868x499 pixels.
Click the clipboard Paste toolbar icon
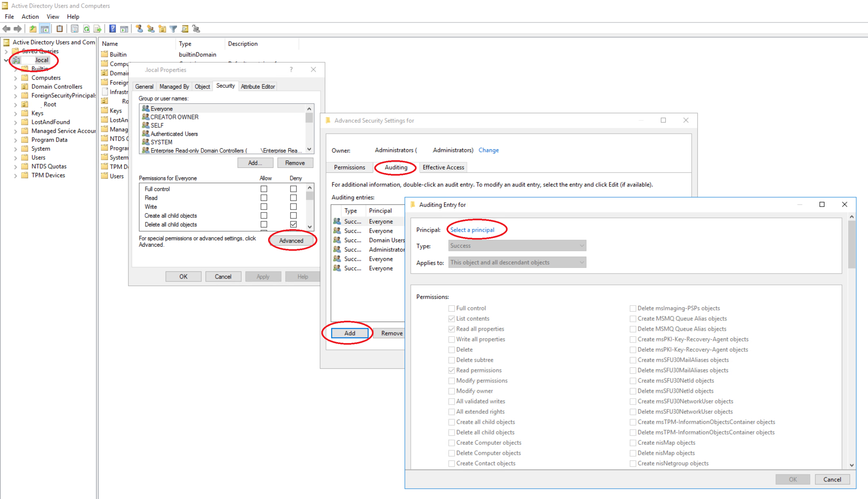60,29
